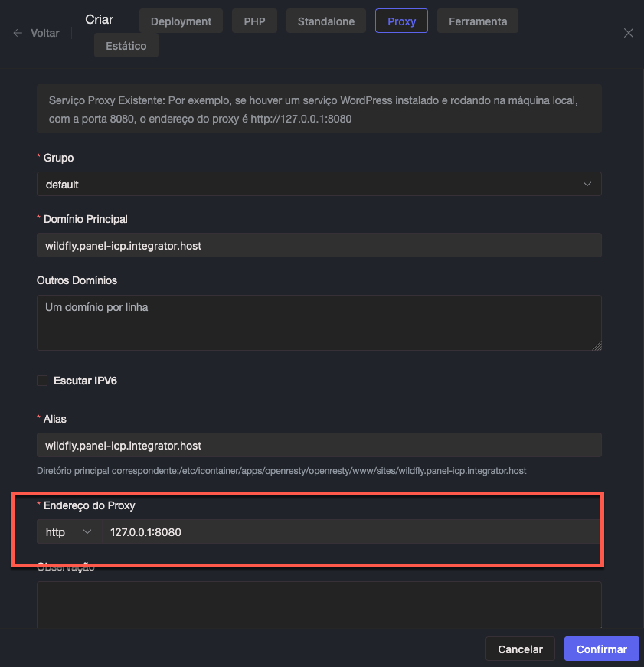Open the Grupo dropdown
Image resolution: width=644 pixels, height=667 pixels.
pos(319,185)
